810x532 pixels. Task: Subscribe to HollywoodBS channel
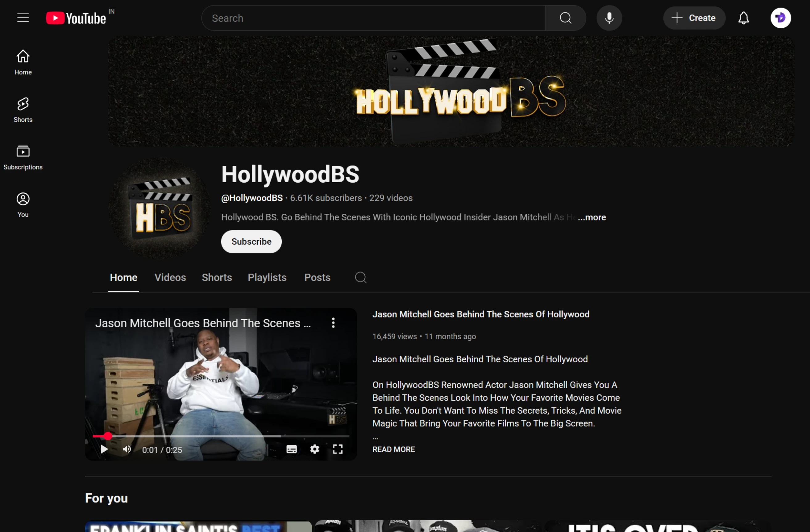251,241
